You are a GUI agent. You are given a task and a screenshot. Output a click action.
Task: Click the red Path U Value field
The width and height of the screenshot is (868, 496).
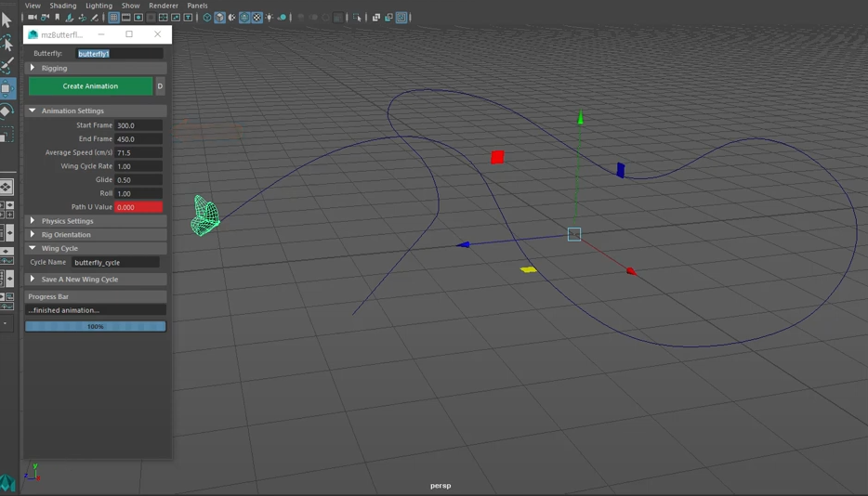(x=138, y=207)
